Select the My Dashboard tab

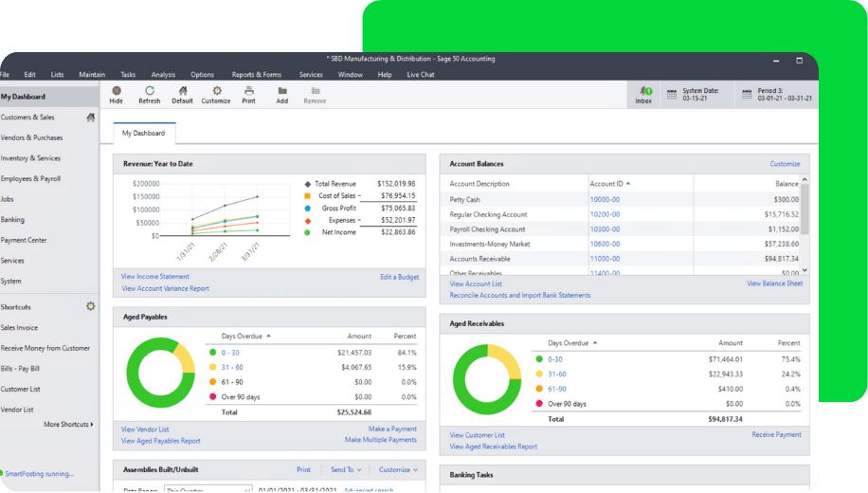143,134
